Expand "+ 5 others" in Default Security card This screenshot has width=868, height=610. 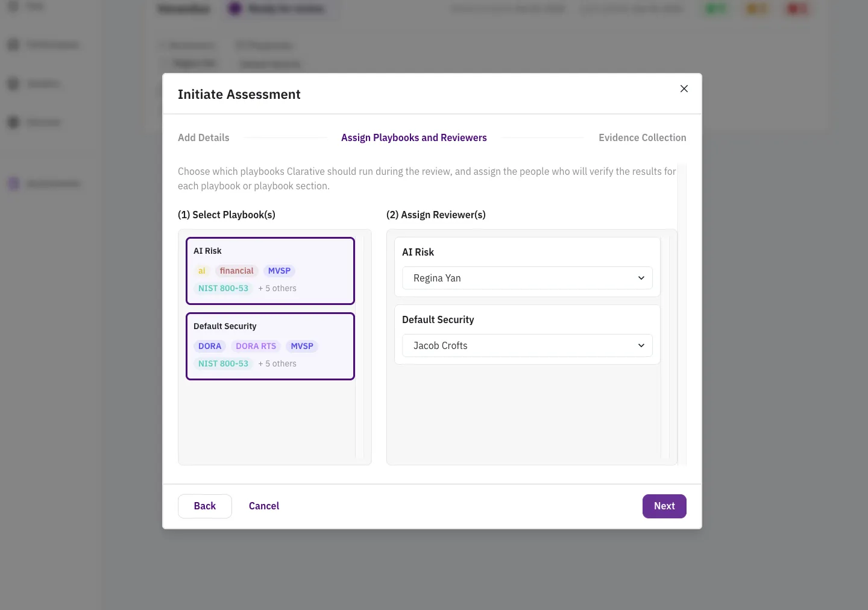pyautogui.click(x=277, y=363)
